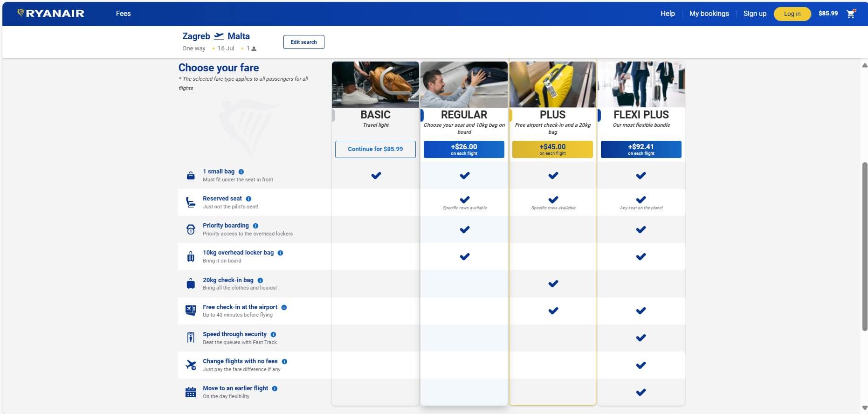Screen dimensions: 868x414
Task: Select Basic fare Continue for $85.99
Action: point(375,149)
